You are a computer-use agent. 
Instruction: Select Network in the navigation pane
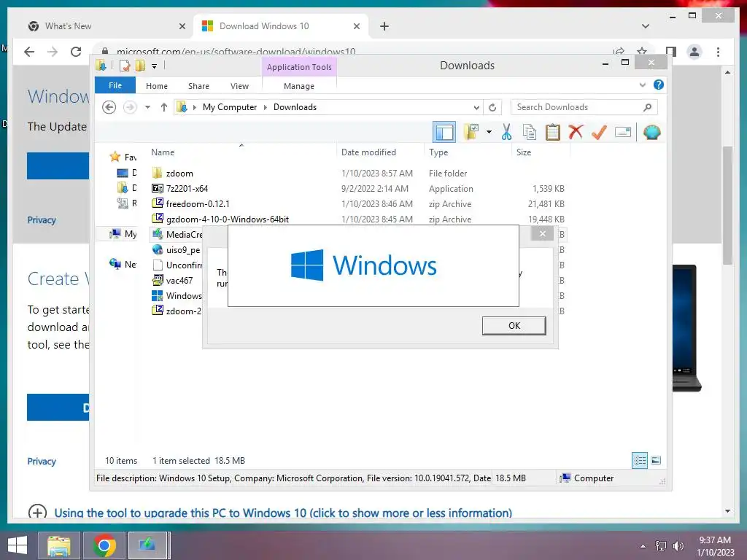[123, 264]
